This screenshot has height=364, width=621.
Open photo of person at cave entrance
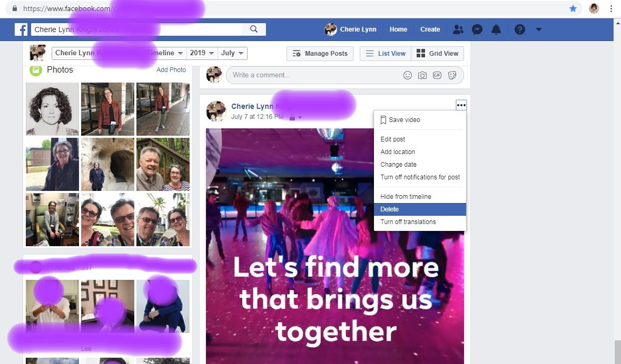(108, 164)
